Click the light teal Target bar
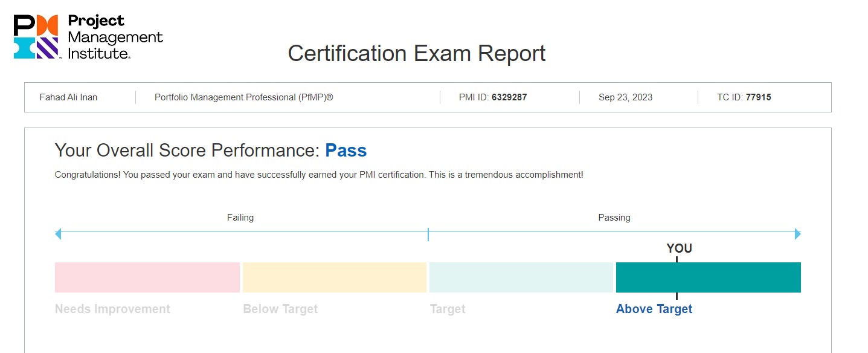 pyautogui.click(x=521, y=277)
